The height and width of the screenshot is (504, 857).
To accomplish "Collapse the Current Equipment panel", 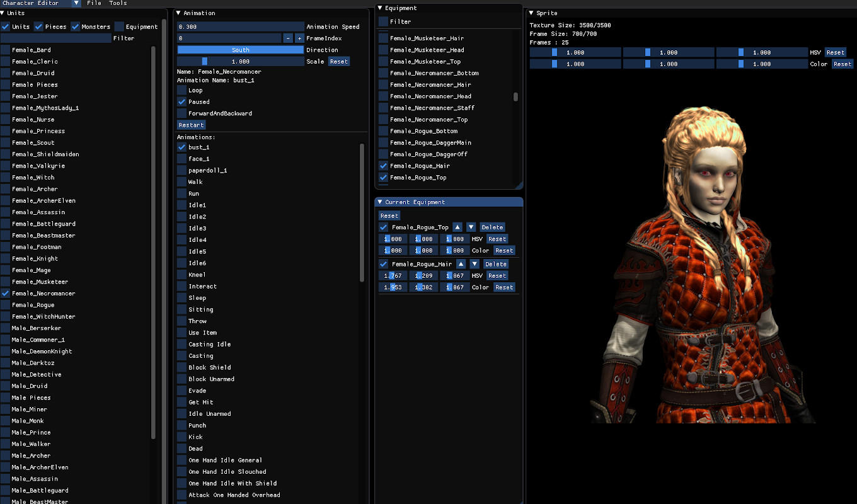I will (380, 202).
